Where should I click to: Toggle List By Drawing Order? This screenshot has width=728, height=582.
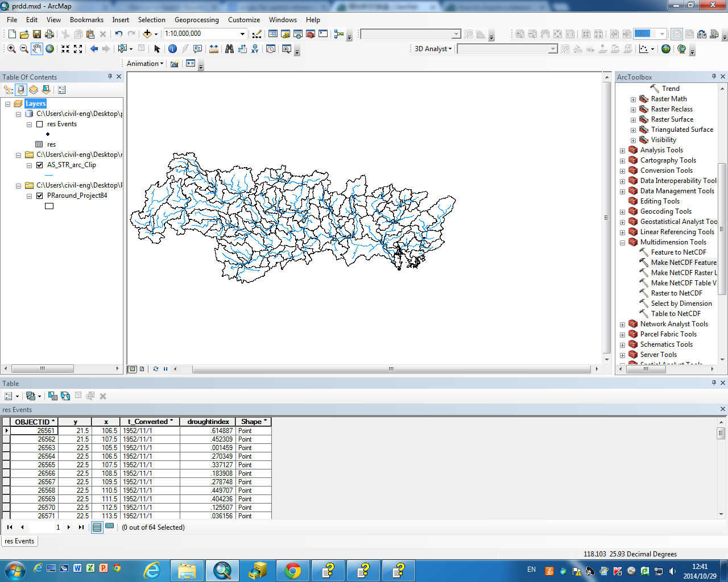pyautogui.click(x=9, y=90)
